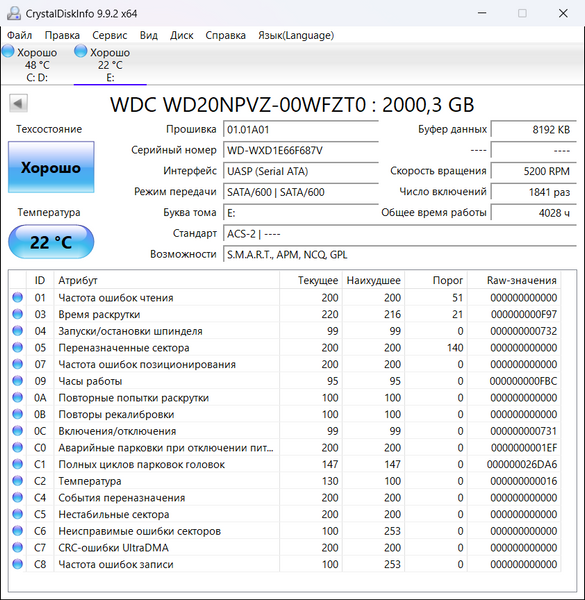Screen dimensions: 585x600
Task: Click status orb for attribute 0C row
Action: pyautogui.click(x=18, y=431)
